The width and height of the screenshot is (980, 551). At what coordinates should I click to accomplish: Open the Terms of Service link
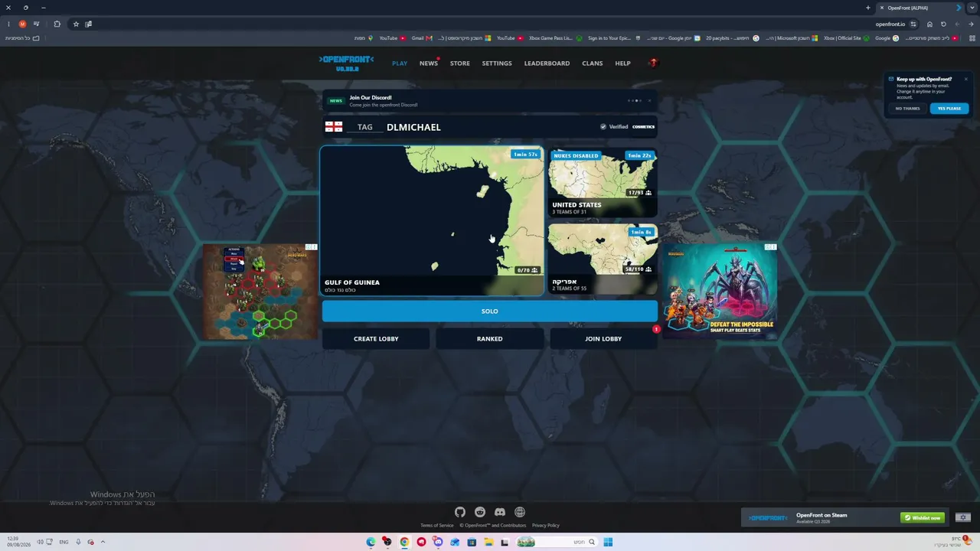(437, 526)
